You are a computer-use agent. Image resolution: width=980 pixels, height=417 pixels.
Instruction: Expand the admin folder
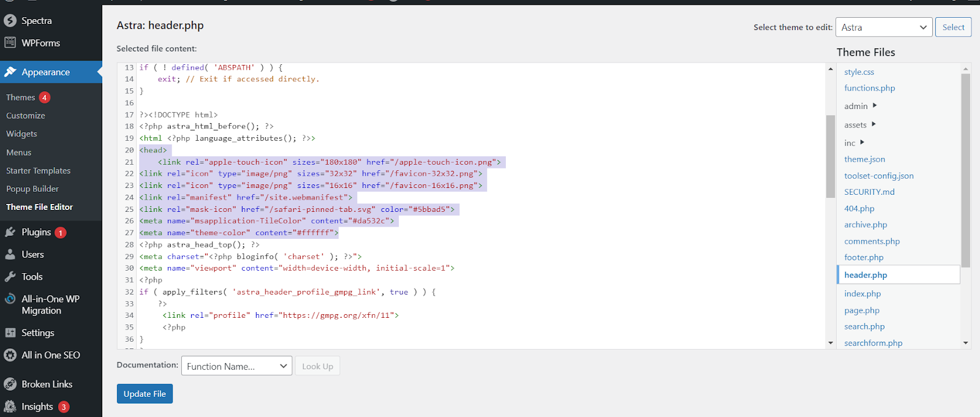(861, 106)
